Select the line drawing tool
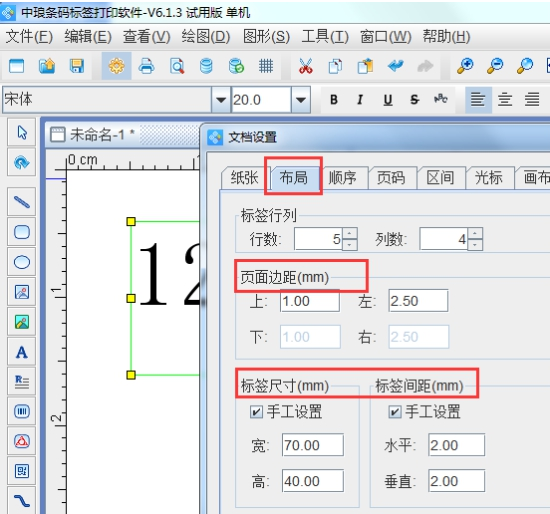The width and height of the screenshot is (550, 514). [22, 202]
